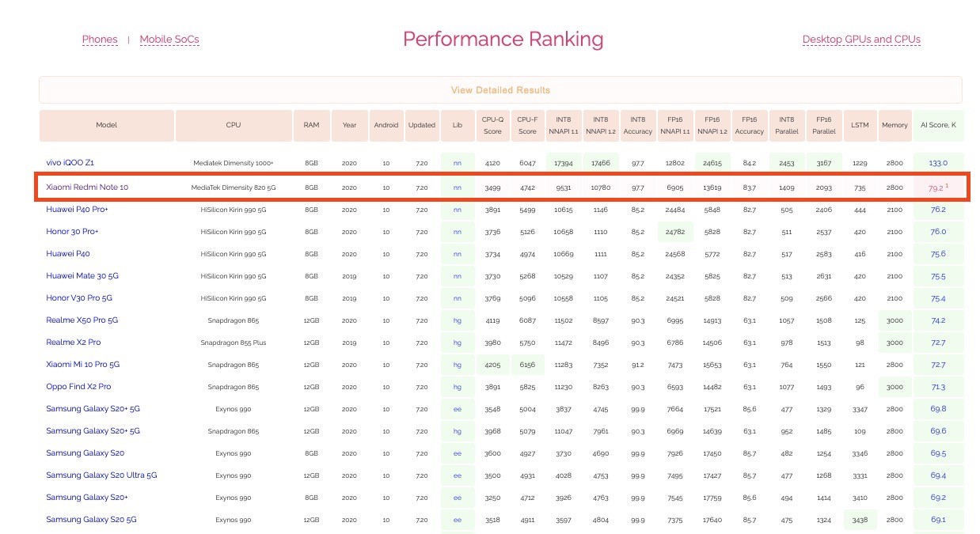Select the INT8 Parallel column header
980x534 pixels.
pos(787,125)
